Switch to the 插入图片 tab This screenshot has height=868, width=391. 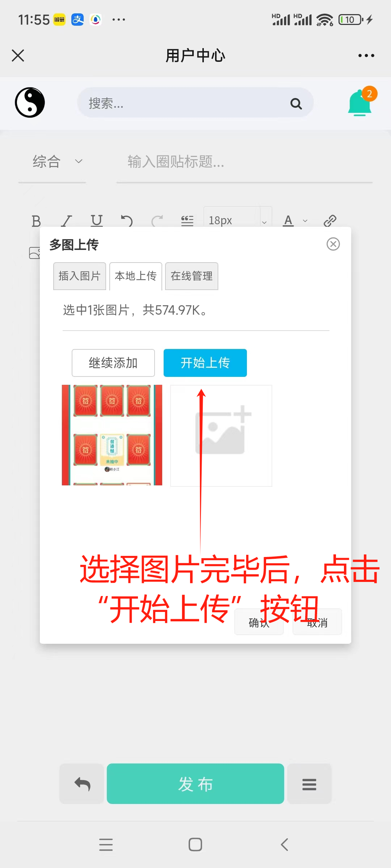pos(80,276)
